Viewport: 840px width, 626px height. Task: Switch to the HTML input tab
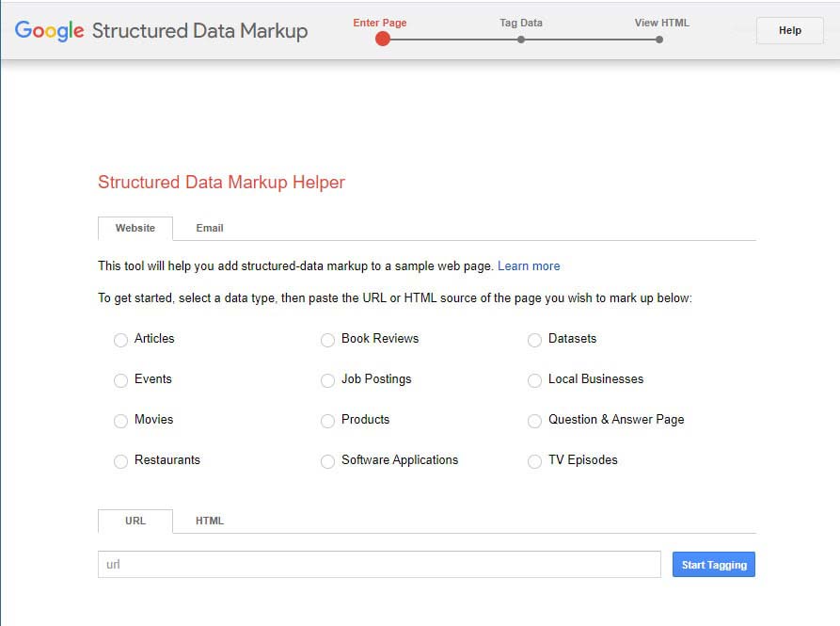[x=210, y=521]
